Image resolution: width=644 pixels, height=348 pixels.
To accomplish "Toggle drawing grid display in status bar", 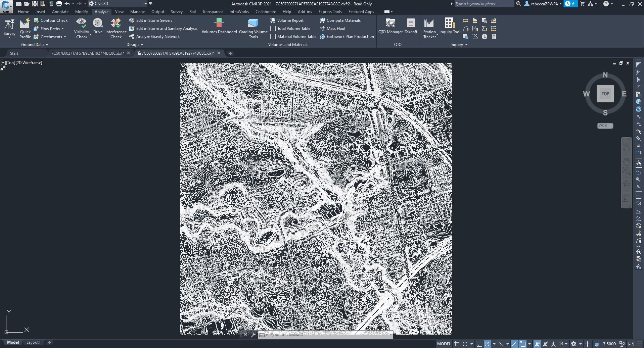I will [x=457, y=344].
